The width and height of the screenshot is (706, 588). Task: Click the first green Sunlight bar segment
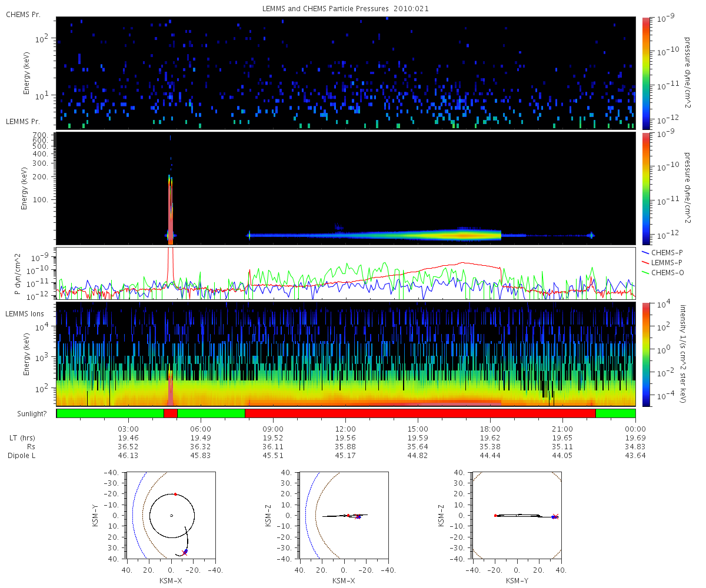(x=110, y=413)
